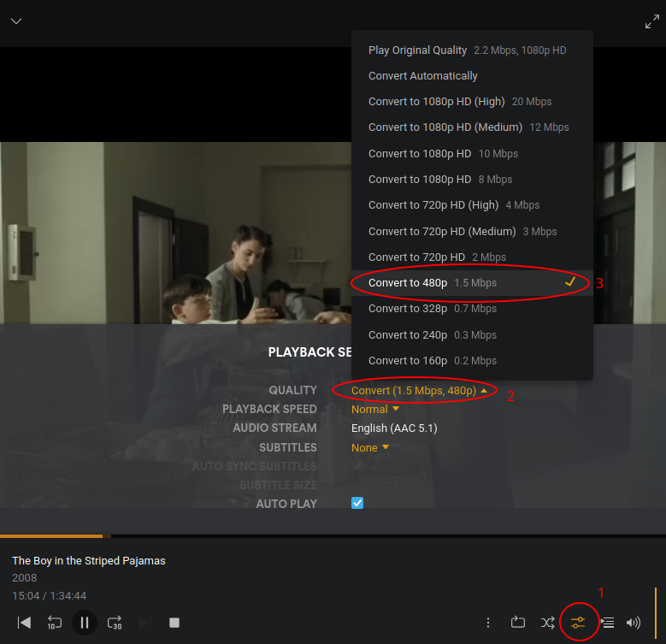Image resolution: width=666 pixels, height=644 pixels.
Task: Choose Convert to 160p 0.2 Mbps
Action: pyautogui.click(x=472, y=361)
